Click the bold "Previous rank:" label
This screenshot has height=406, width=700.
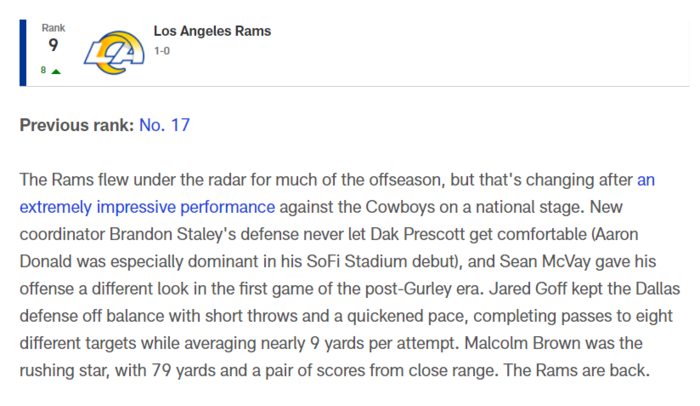pyautogui.click(x=77, y=125)
